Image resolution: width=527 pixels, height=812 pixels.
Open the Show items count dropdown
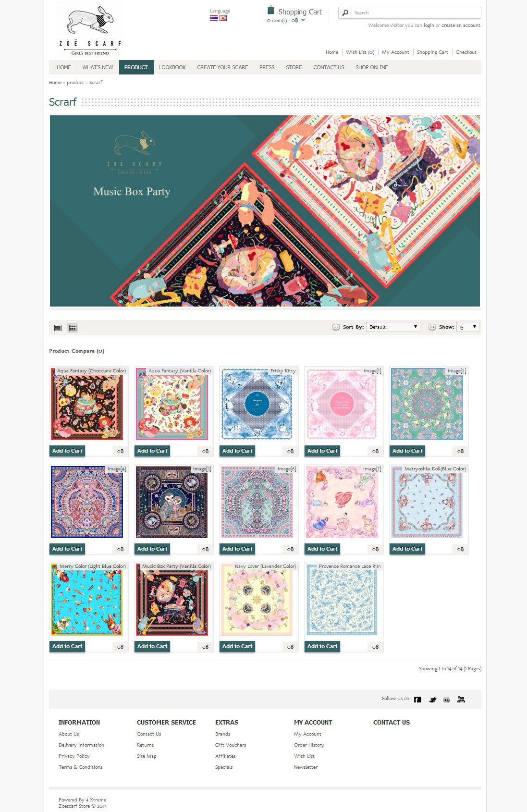pyautogui.click(x=468, y=327)
